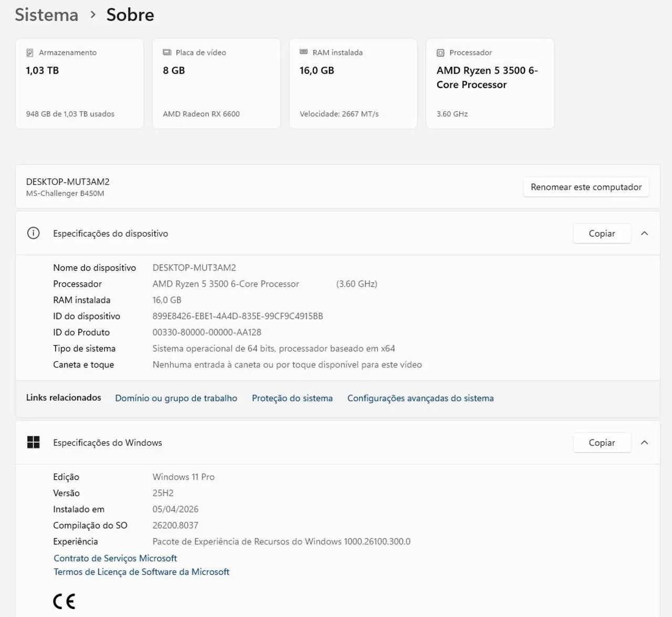The height and width of the screenshot is (617, 672).
Task: Click the 3.60 GHz text on processor card
Action: tap(452, 114)
